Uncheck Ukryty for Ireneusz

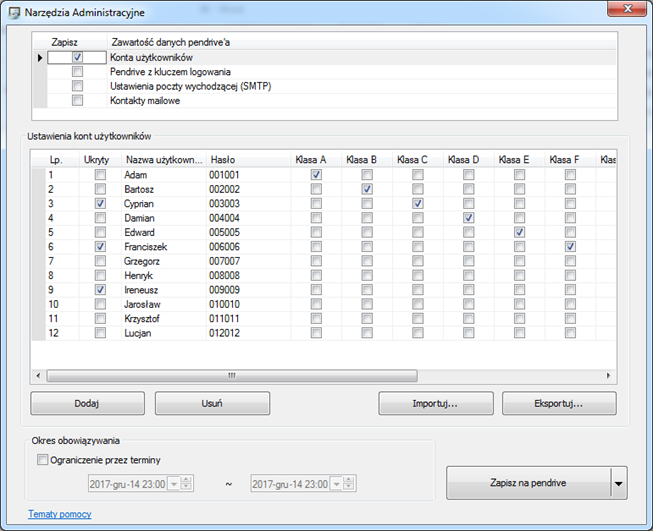100,290
